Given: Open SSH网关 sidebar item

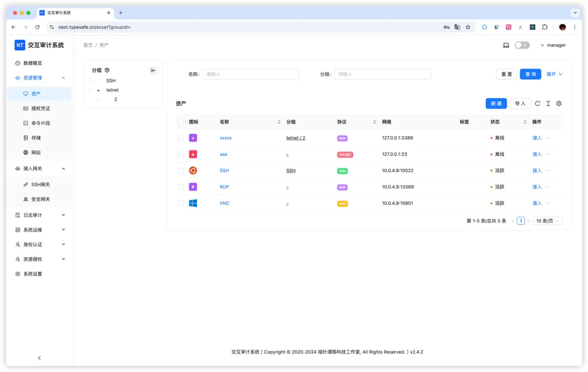Looking at the screenshot, I should point(40,185).
